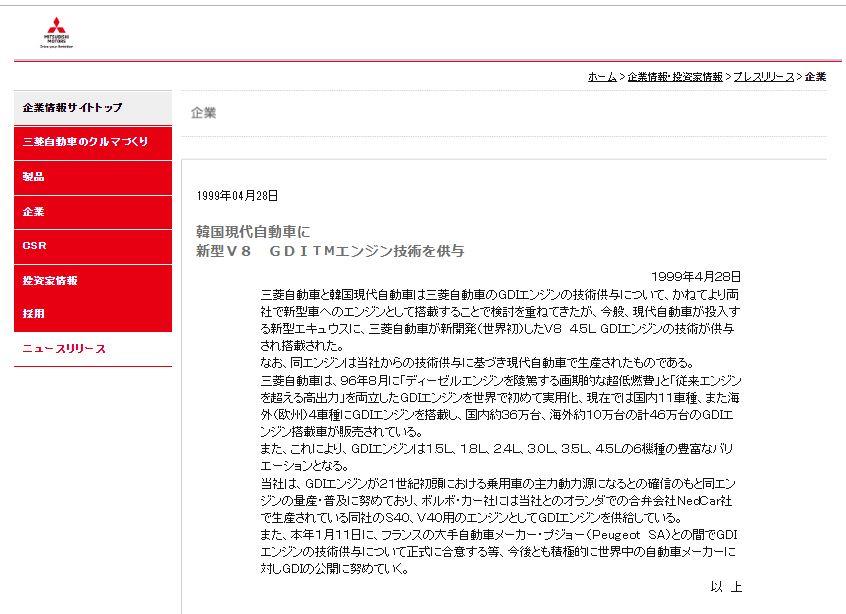Click the headline line 韓国現代自動車に

tap(253, 232)
